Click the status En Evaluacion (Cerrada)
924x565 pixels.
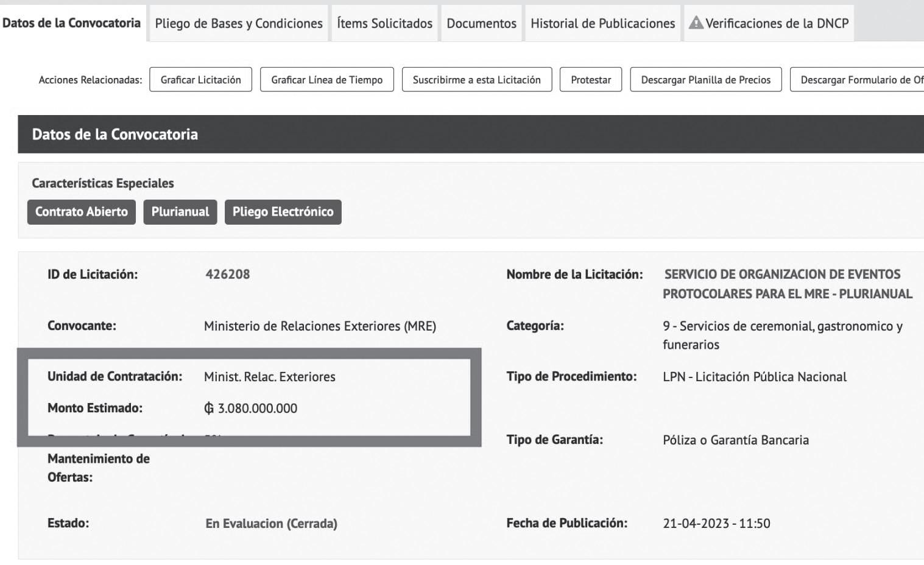click(271, 523)
